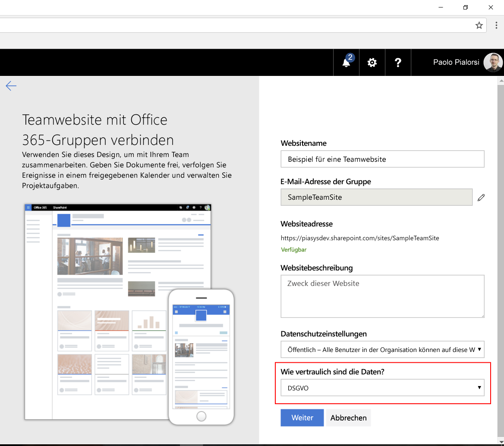Click the Weiter button
The height and width of the screenshot is (446, 504).
pyautogui.click(x=302, y=418)
